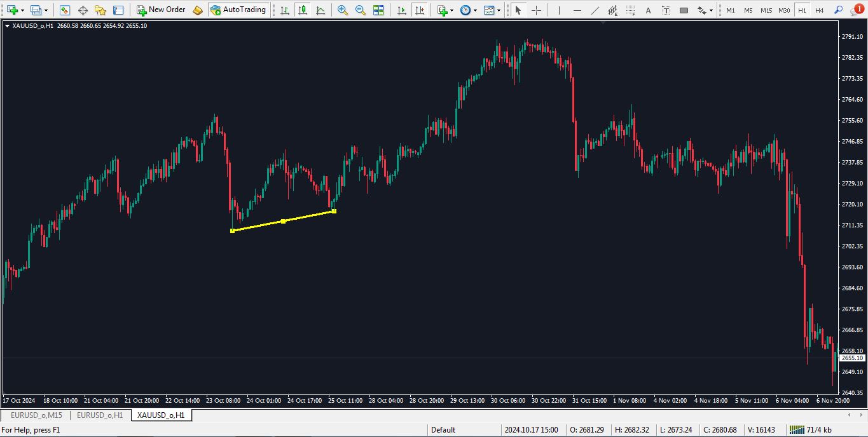Screen dimensions: 868x437
Task: Switch to the M15 timeframe
Action: 766,10
